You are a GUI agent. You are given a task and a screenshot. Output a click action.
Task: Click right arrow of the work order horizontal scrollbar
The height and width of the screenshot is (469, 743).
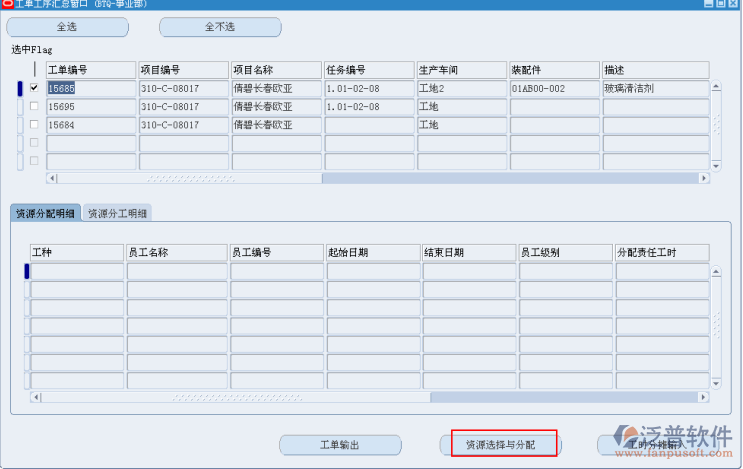[x=704, y=179]
